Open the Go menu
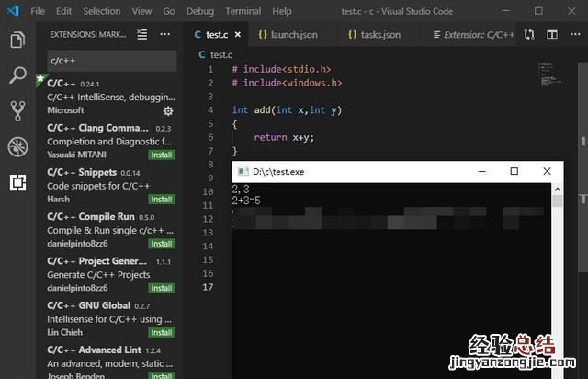 tap(169, 11)
